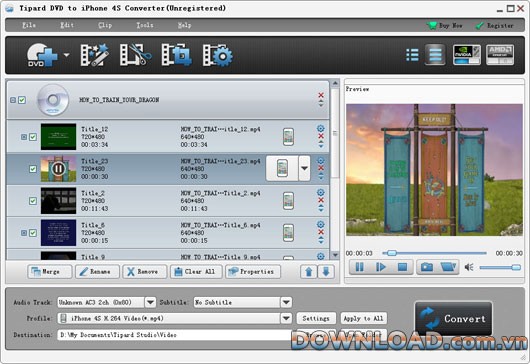Delete Title_23 with red X
Image resolution: width=530 pixels, height=364 pixels.
pyautogui.click(x=321, y=168)
